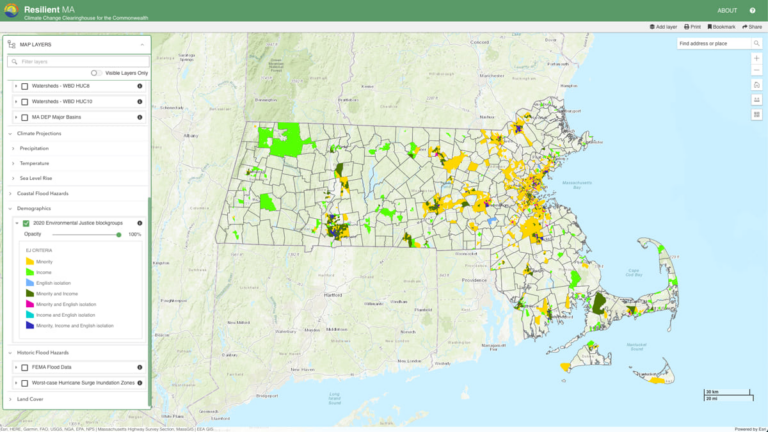Viewport: 768px width, 432px height.
Task: Show info for FEMA Flood Data
Action: 140,367
